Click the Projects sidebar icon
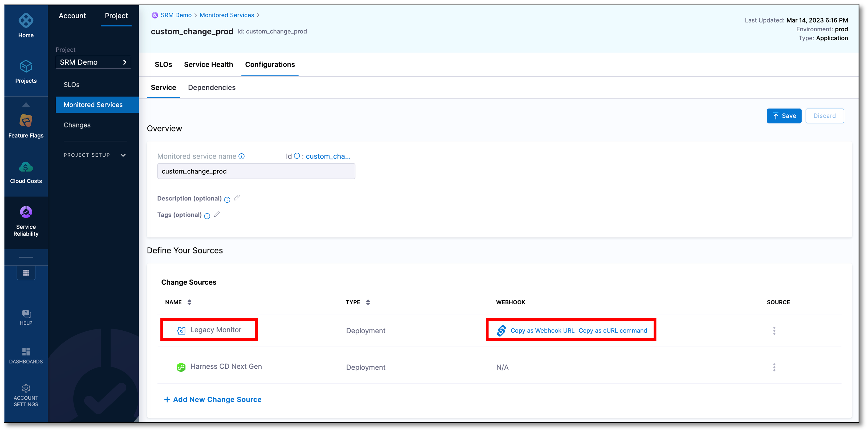 26,71
